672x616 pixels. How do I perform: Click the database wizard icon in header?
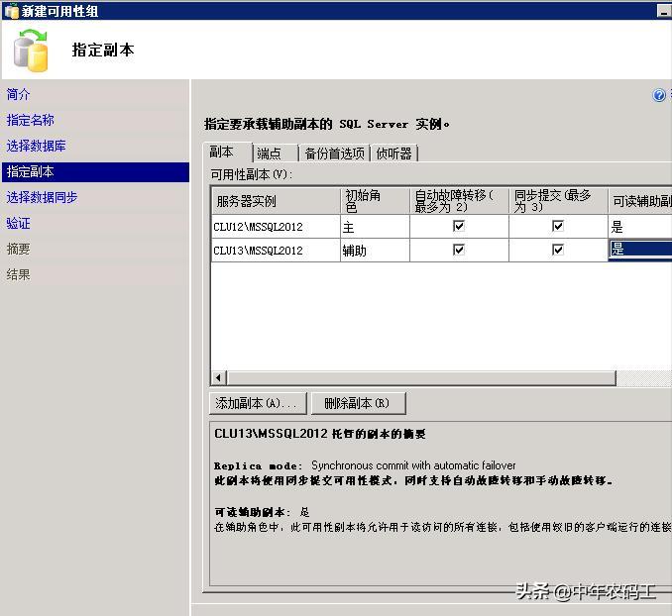(31, 51)
